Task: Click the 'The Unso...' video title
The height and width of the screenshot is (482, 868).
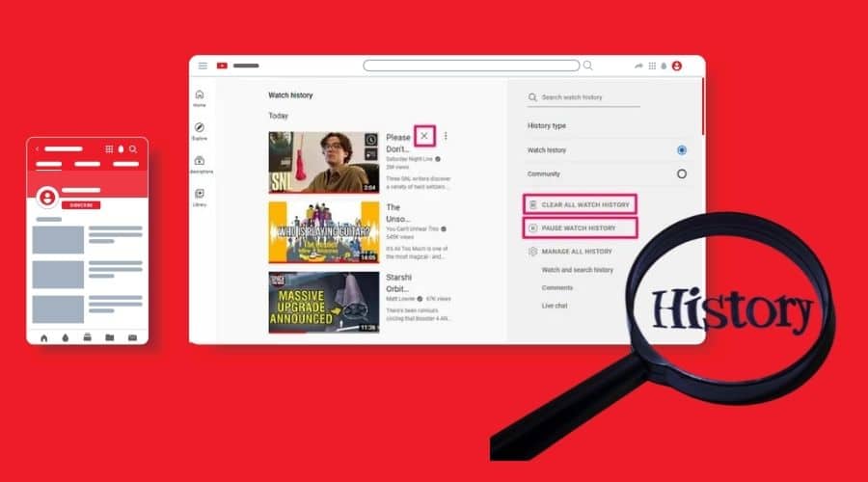Action: (x=397, y=213)
